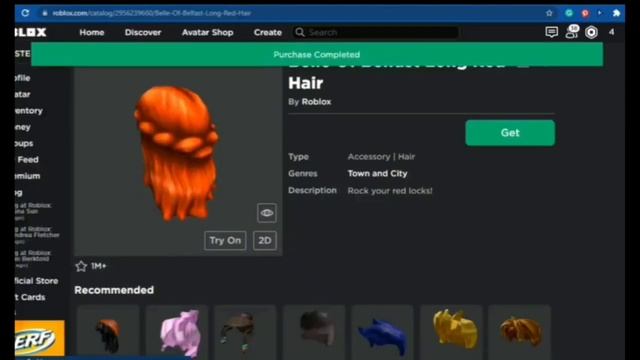Open the recommended brown braided hair item

click(x=245, y=333)
